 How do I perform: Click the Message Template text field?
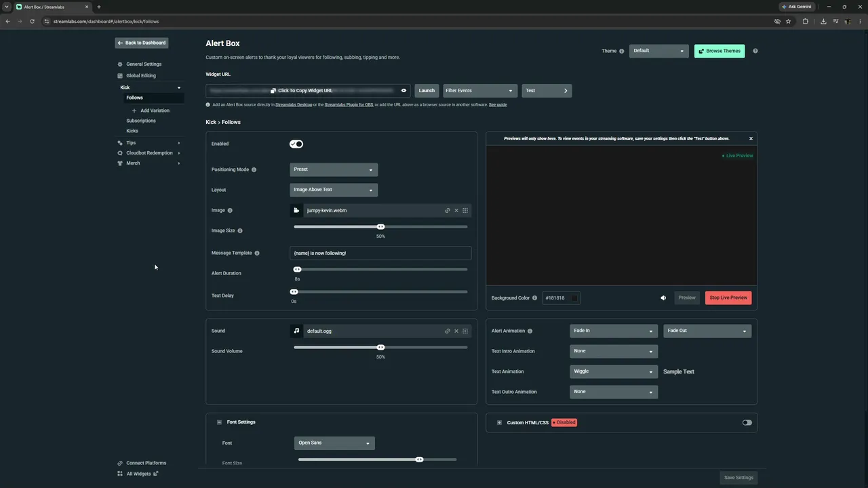point(380,253)
